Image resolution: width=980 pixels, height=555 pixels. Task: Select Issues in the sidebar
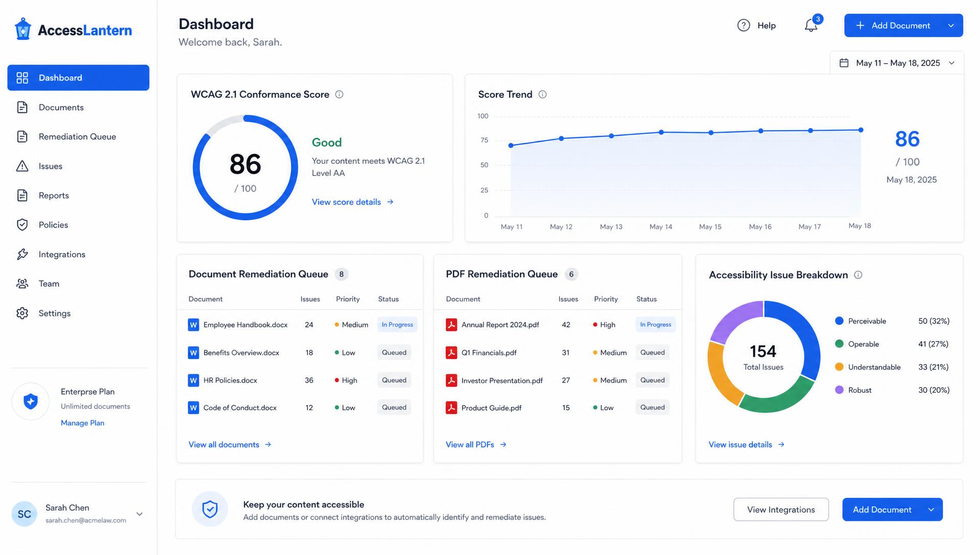click(x=79, y=166)
